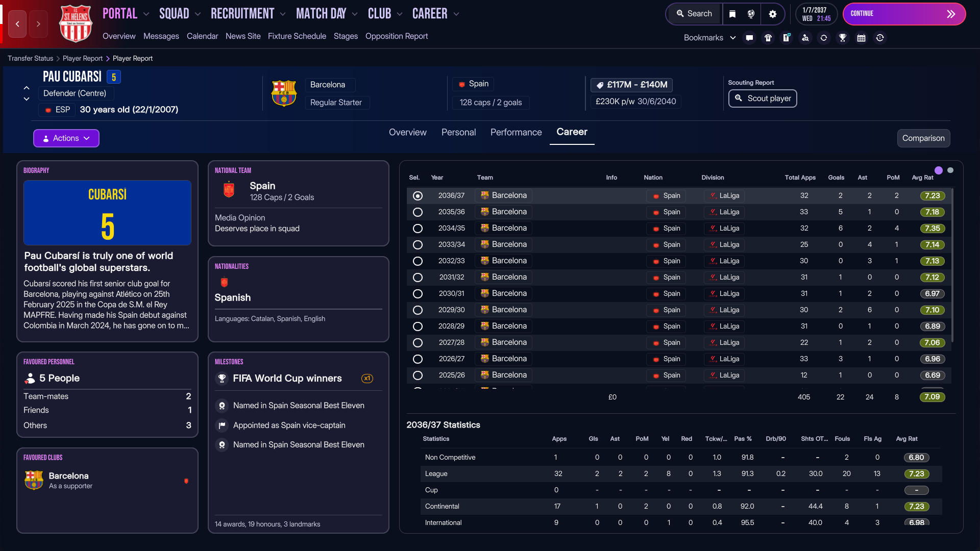Click the Scout player button
980x551 pixels.
[763, 98]
